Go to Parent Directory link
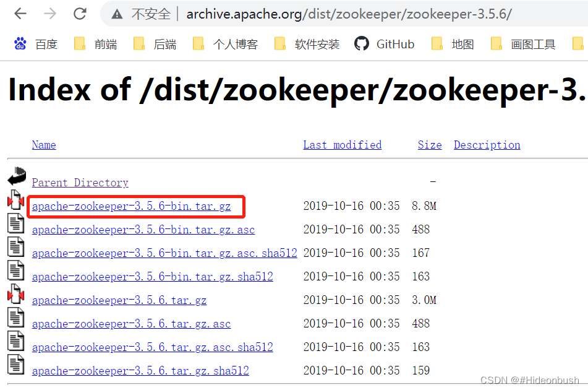Screen dimensions: 588x390 (80, 183)
